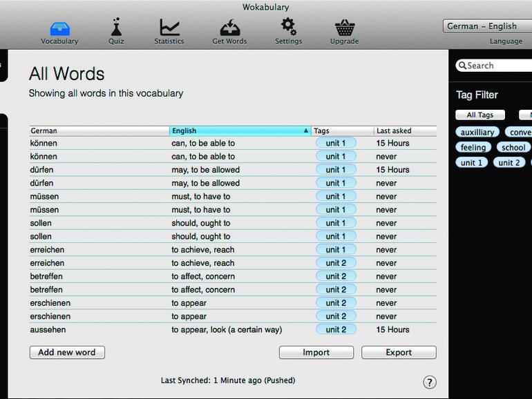The image size is (532, 399).
Task: Click the 'Tag Filter' heading
Action: [477, 95]
